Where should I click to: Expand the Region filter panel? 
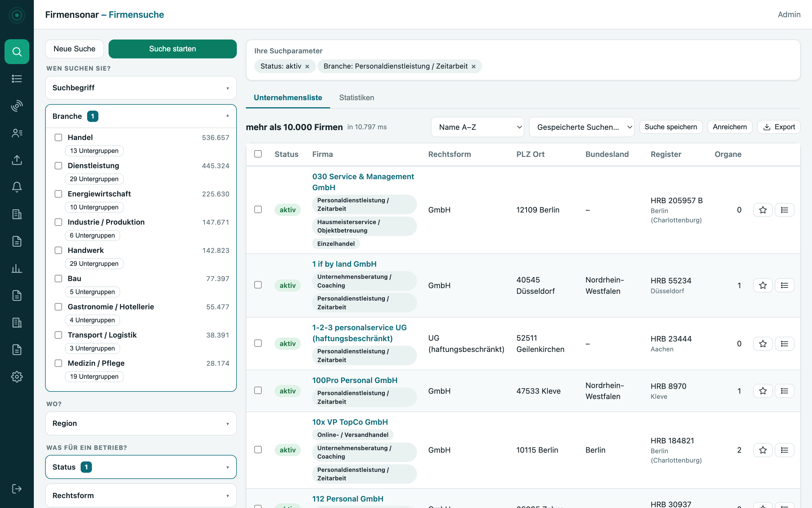click(141, 423)
